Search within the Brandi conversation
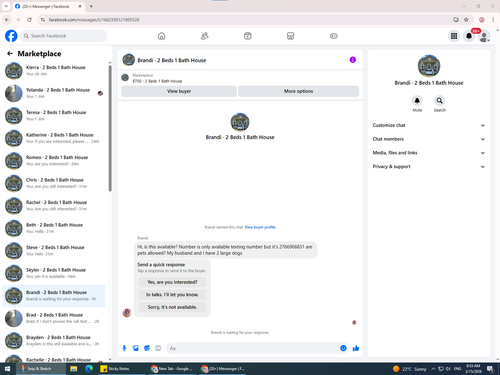500x375 pixels. tap(439, 100)
